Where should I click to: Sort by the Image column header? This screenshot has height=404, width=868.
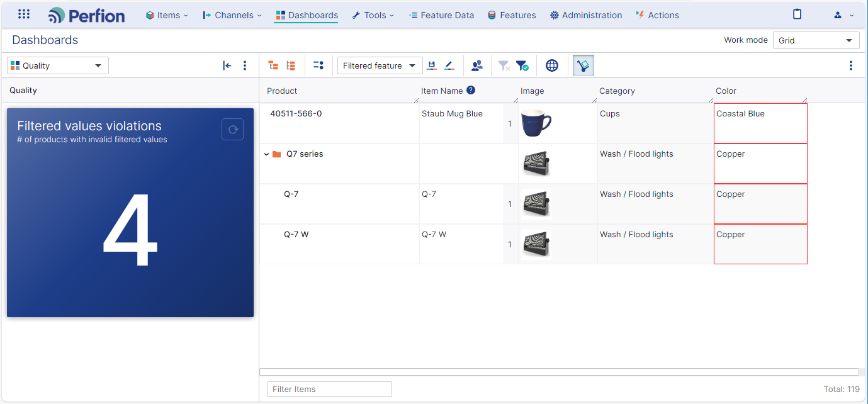(532, 91)
